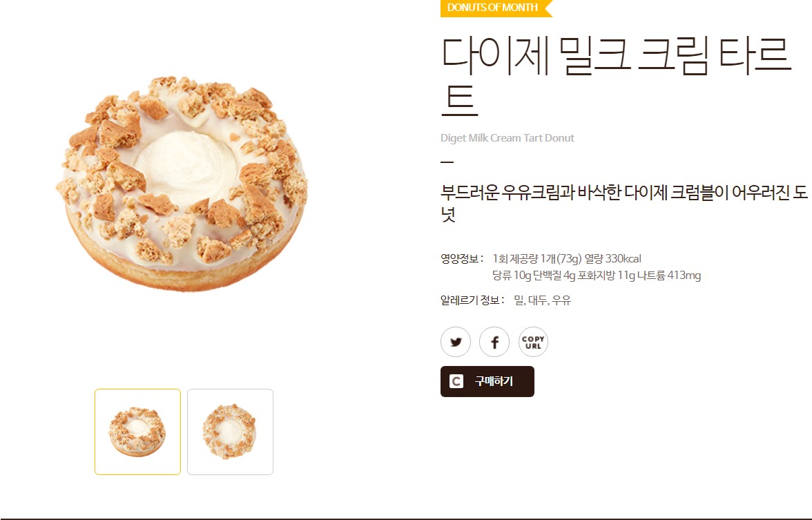Viewport: 812px width, 520px height.
Task: Share the donut on Twitter
Action: 456,342
